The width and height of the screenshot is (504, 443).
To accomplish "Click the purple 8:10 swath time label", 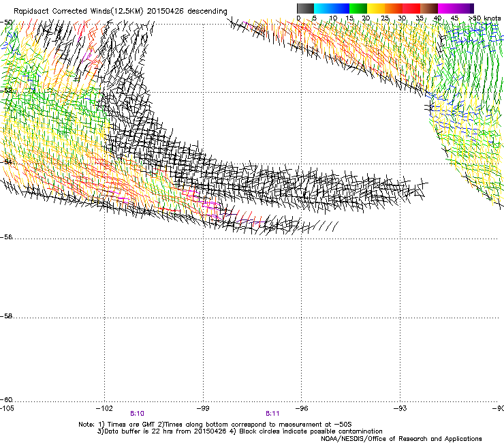I will click(138, 414).
